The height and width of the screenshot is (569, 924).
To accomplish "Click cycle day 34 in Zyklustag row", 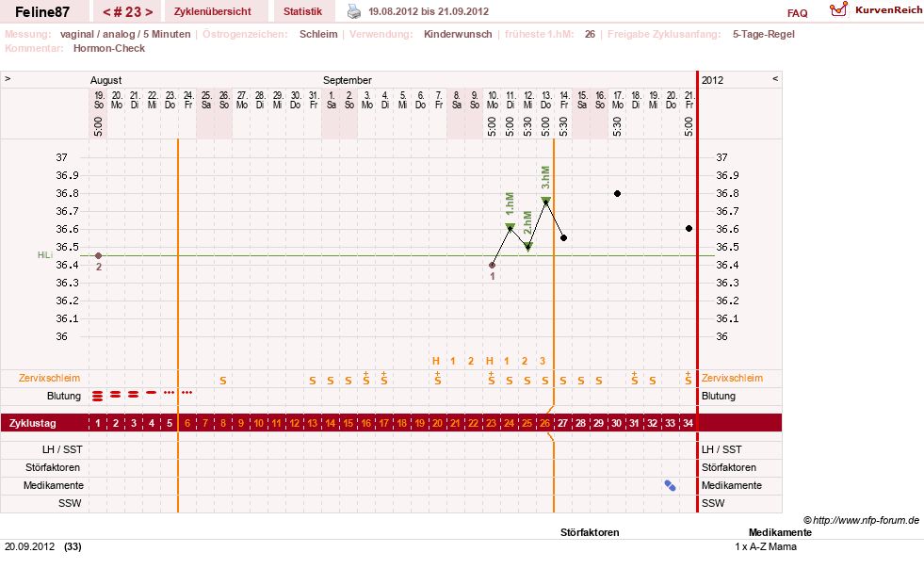I will coord(688,423).
